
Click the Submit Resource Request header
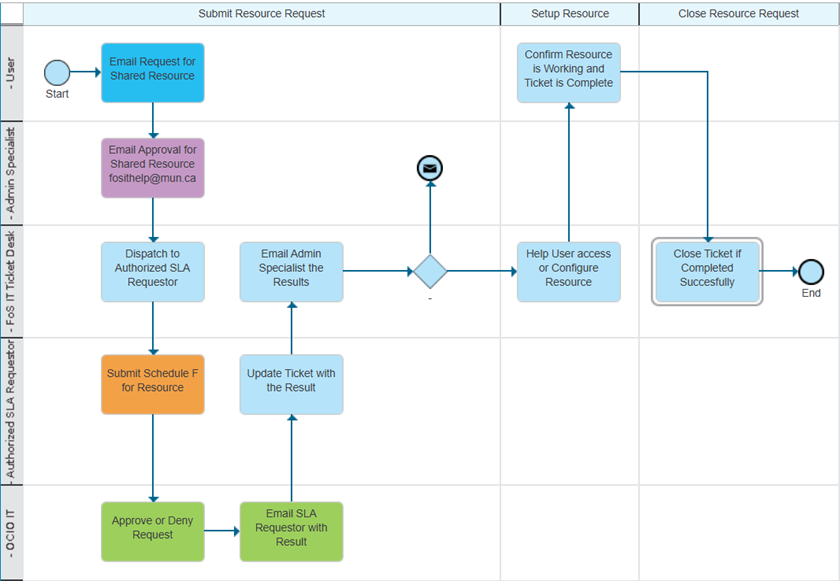[262, 13]
